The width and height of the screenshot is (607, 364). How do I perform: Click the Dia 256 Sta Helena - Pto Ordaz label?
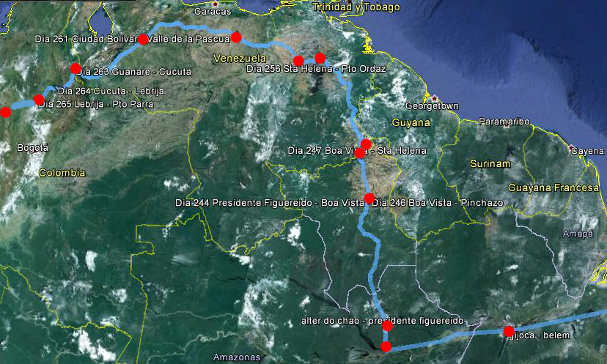click(x=316, y=69)
